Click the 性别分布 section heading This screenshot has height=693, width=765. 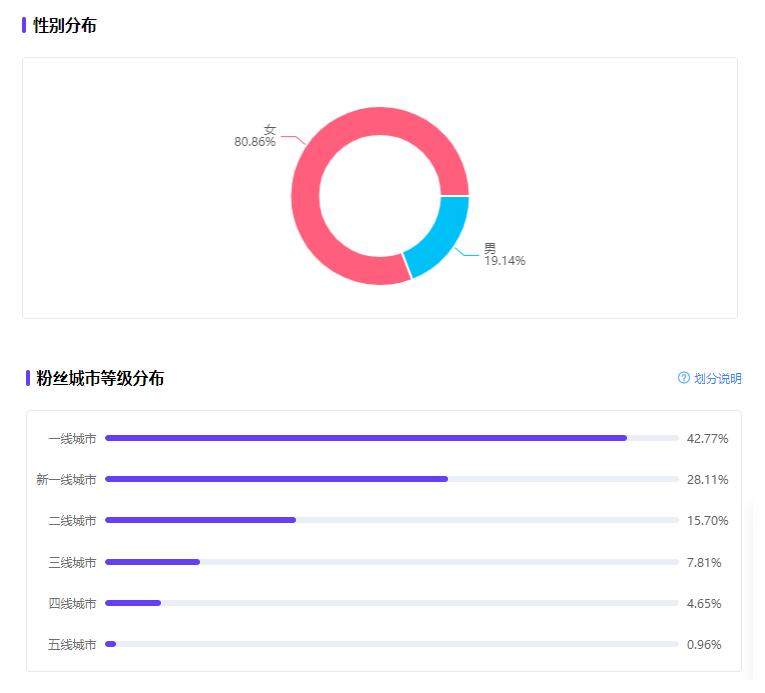pyautogui.click(x=64, y=25)
